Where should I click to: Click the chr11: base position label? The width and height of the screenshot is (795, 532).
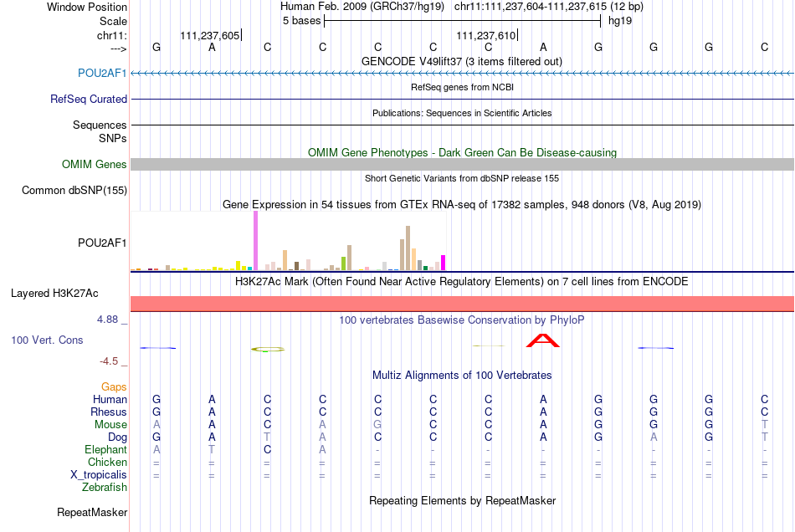pos(111,35)
